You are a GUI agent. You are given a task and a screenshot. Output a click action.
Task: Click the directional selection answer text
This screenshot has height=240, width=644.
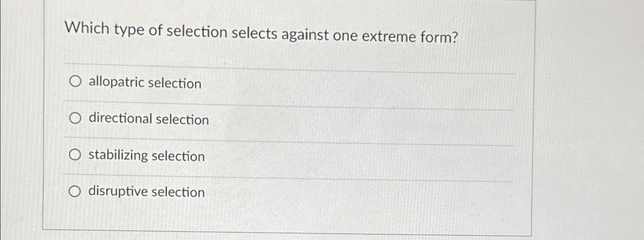click(148, 119)
